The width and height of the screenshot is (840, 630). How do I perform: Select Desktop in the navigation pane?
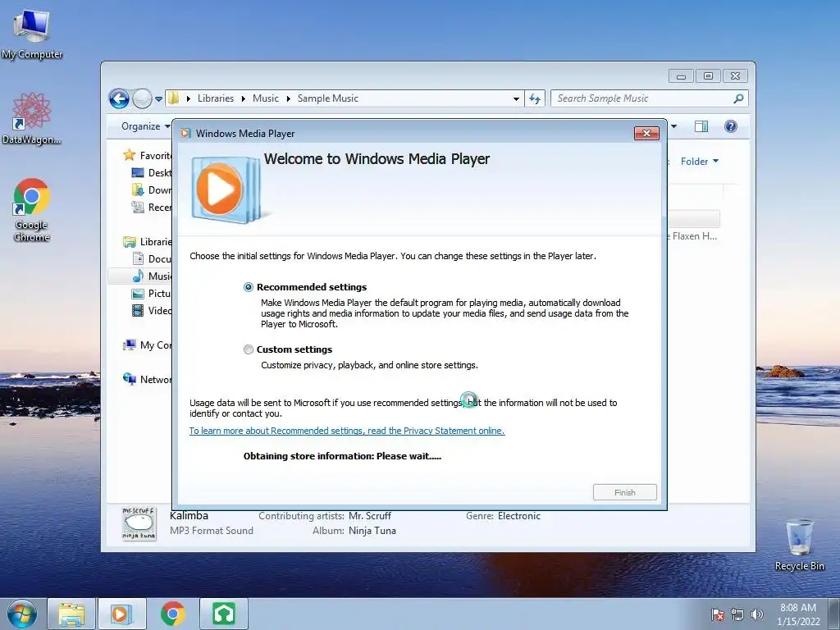(x=152, y=173)
